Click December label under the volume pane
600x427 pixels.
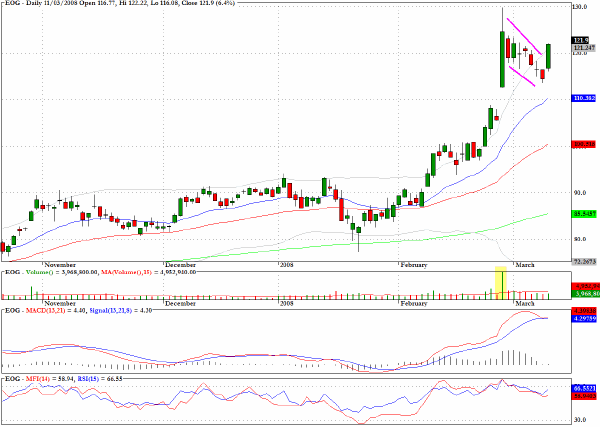pos(181,303)
